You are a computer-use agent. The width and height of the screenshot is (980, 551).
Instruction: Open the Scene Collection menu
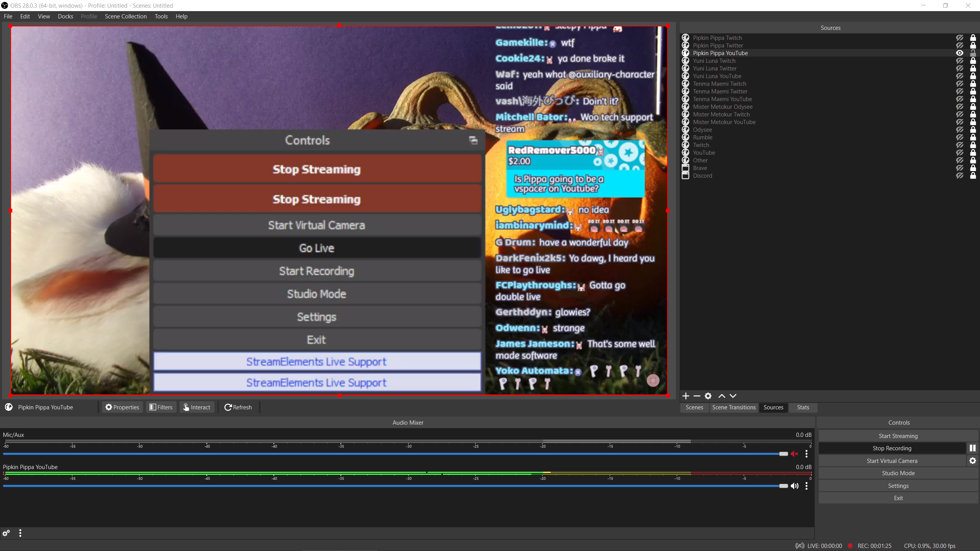click(126, 16)
